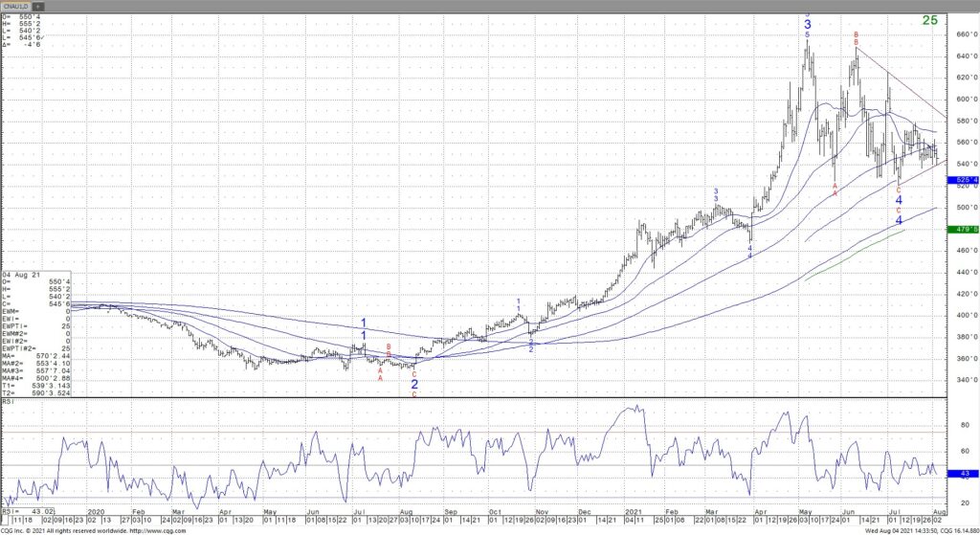Click the red A wave label below the late-May low
This screenshot has width=980, height=535.
835,193
